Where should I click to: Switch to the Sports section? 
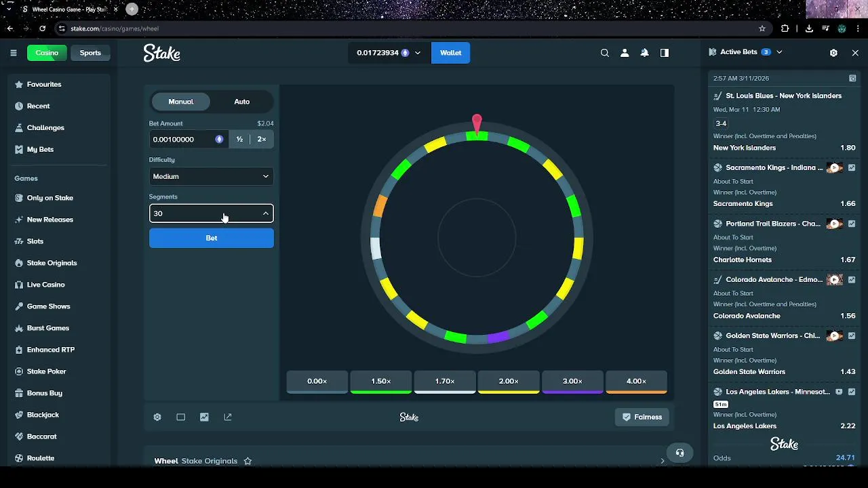[90, 53]
